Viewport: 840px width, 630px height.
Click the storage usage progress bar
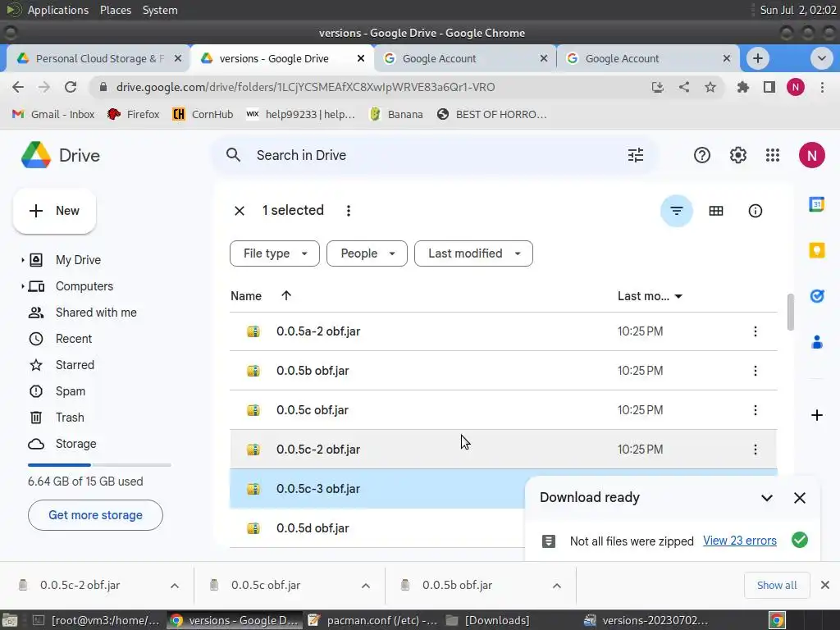(x=99, y=465)
